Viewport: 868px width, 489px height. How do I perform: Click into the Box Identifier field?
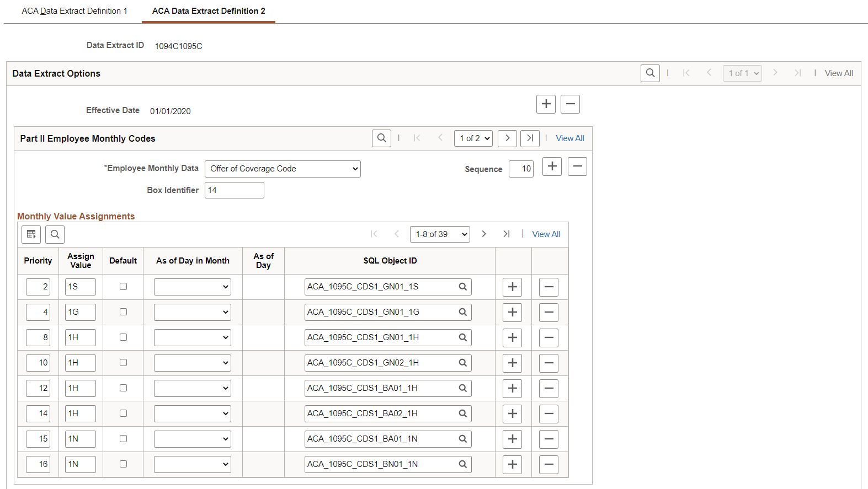pos(235,190)
